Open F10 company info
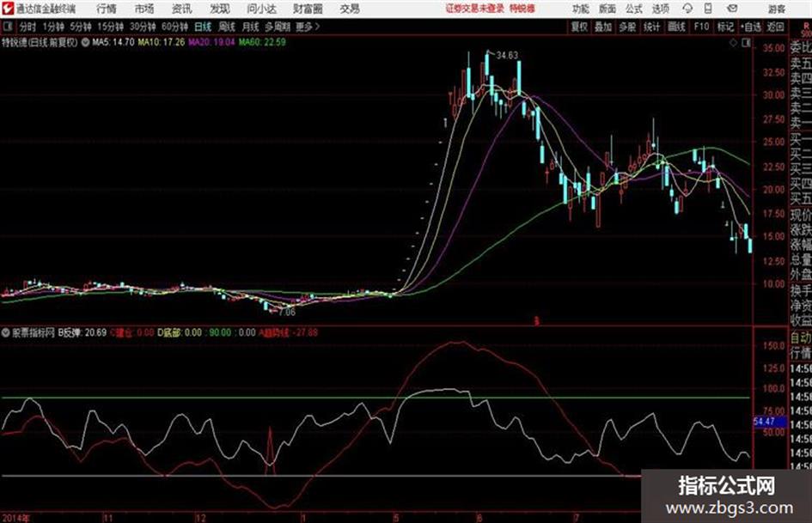The image size is (812, 523). click(702, 27)
